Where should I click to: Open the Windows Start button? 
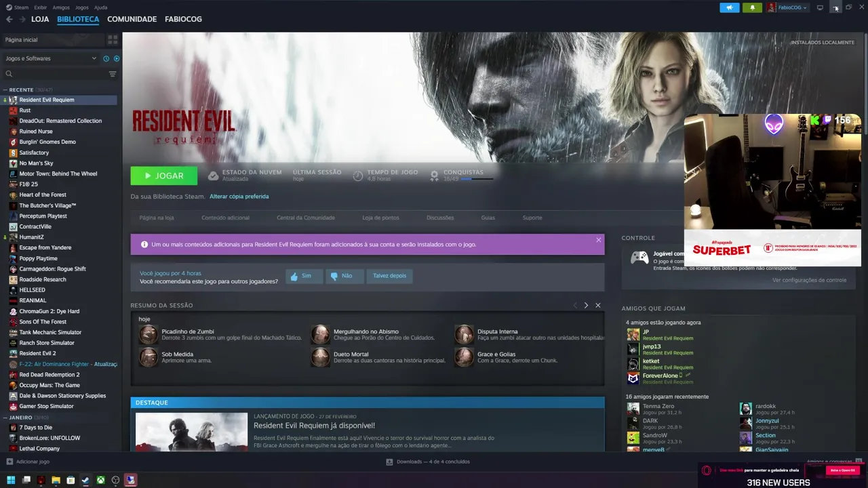click(11, 481)
